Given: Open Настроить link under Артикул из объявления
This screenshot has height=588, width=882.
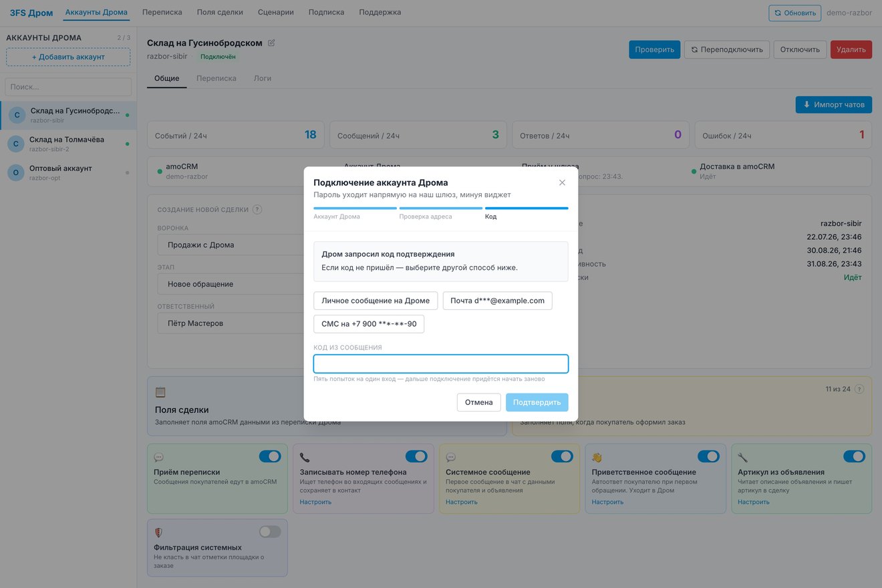Looking at the screenshot, I should pos(754,502).
